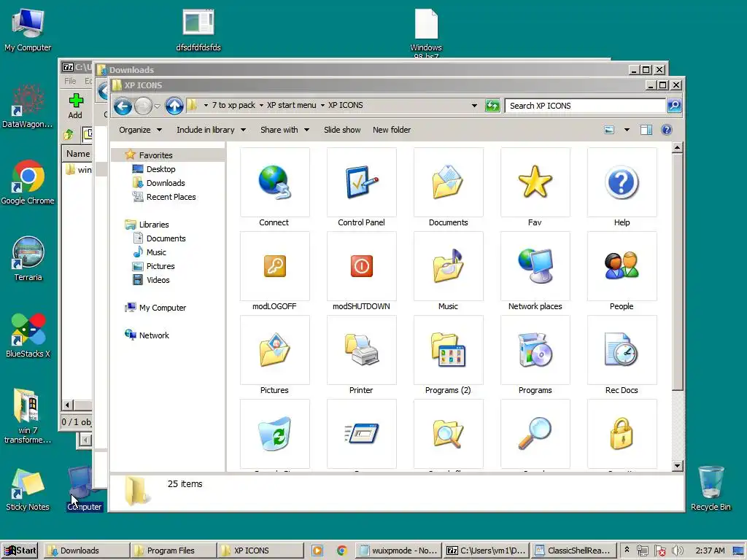This screenshot has width=747, height=560.
Task: Select the Help question mark icon
Action: point(622,182)
